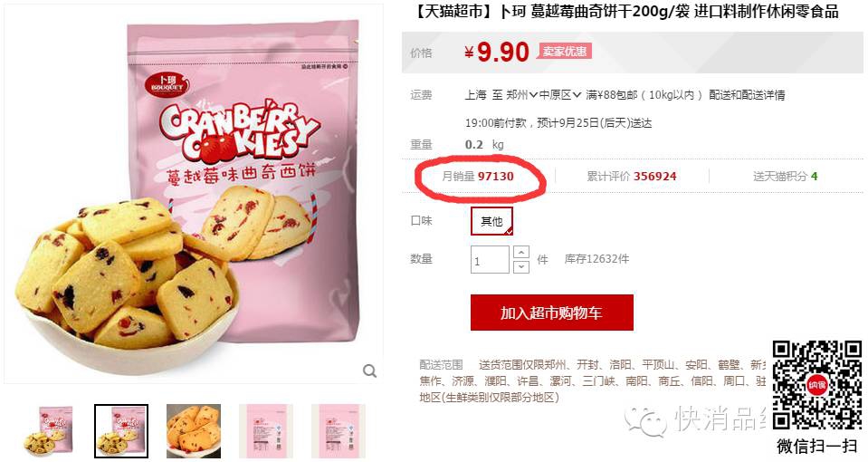Select the second highlighted product thumbnail
868x462 pixels.
tap(121, 431)
